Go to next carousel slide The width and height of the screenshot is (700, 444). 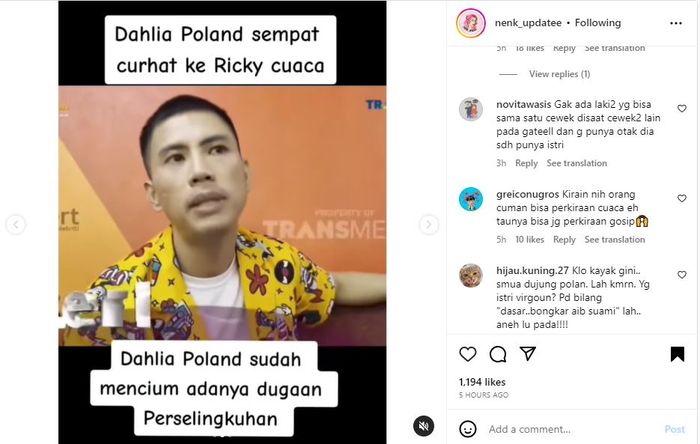tap(429, 224)
